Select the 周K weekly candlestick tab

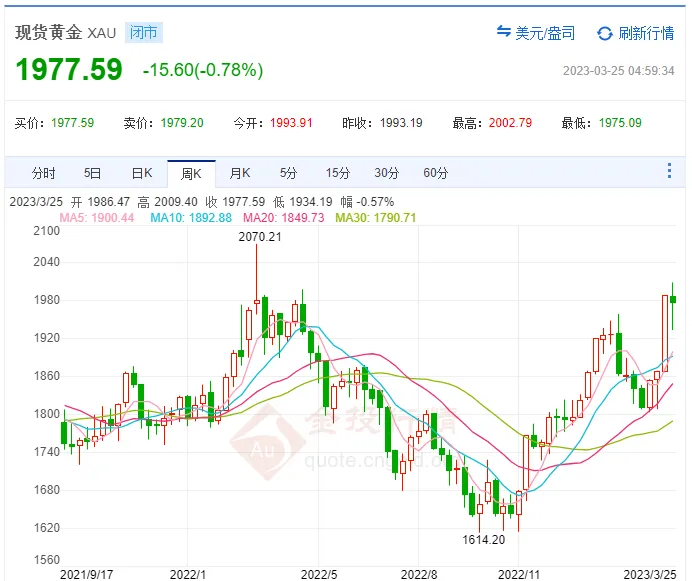(191, 173)
